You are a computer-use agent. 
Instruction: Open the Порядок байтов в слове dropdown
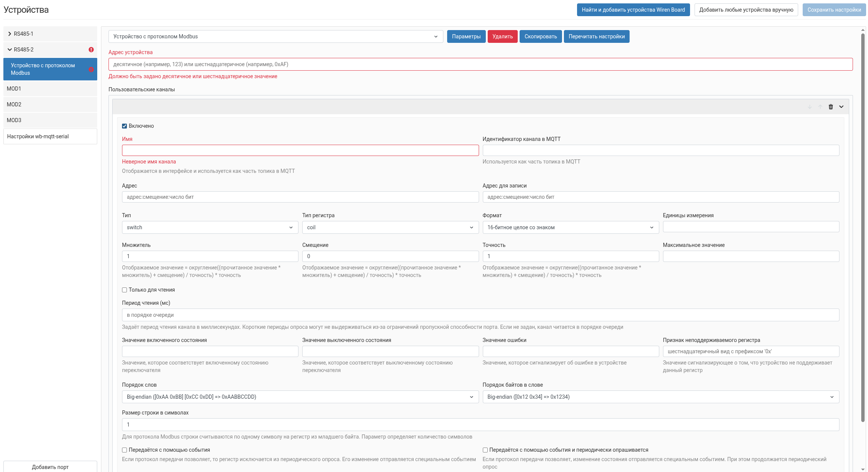(x=661, y=397)
